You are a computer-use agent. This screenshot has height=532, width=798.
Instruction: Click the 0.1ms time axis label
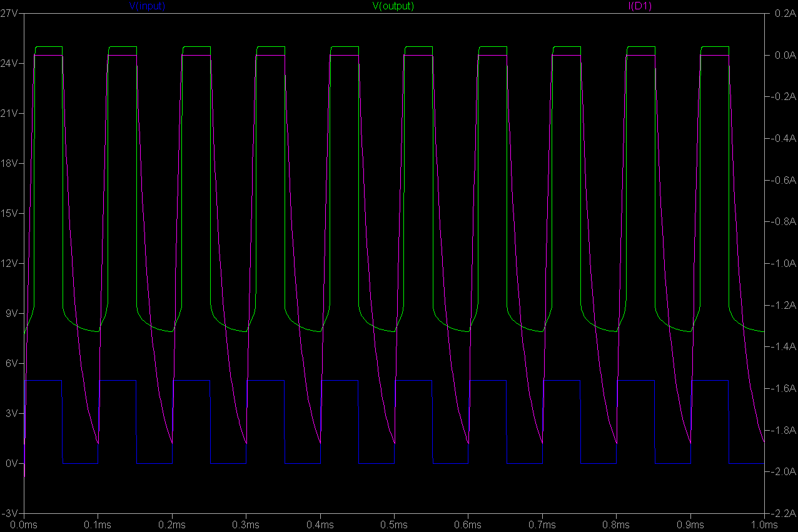pyautogui.click(x=98, y=525)
